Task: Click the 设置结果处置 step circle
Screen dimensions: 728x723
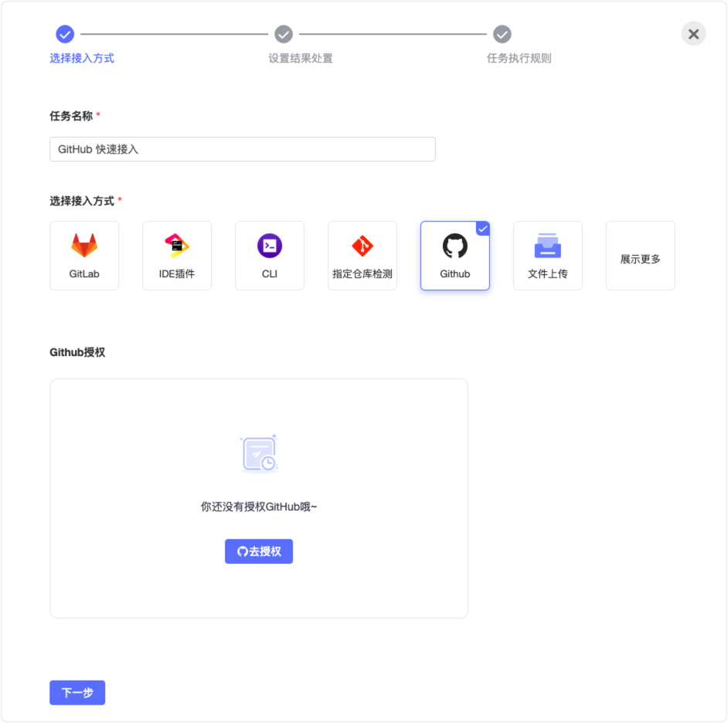Action: (284, 34)
